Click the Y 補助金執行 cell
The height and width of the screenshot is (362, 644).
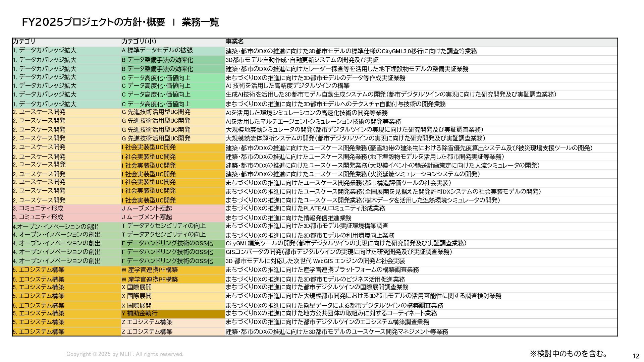[x=140, y=313]
